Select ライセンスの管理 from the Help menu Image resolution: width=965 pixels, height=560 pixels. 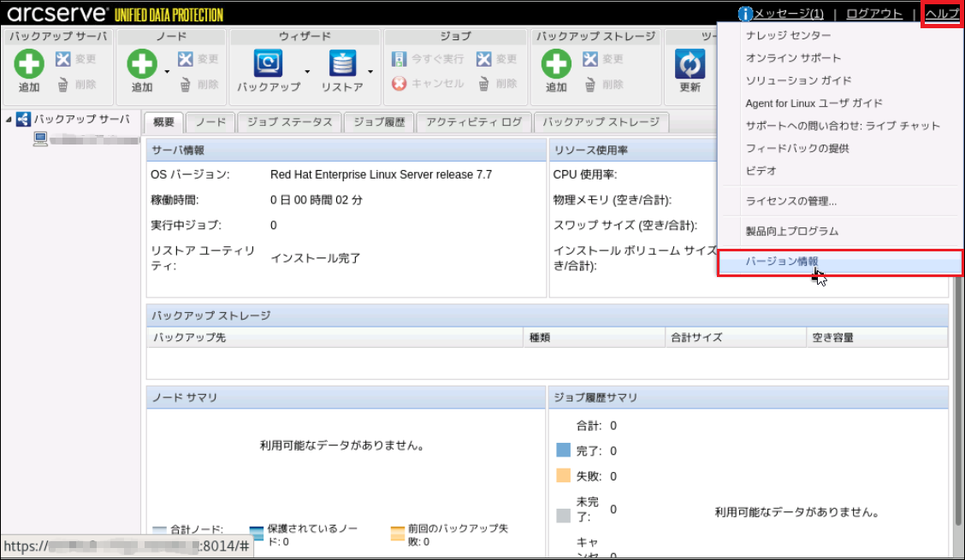pyautogui.click(x=790, y=201)
